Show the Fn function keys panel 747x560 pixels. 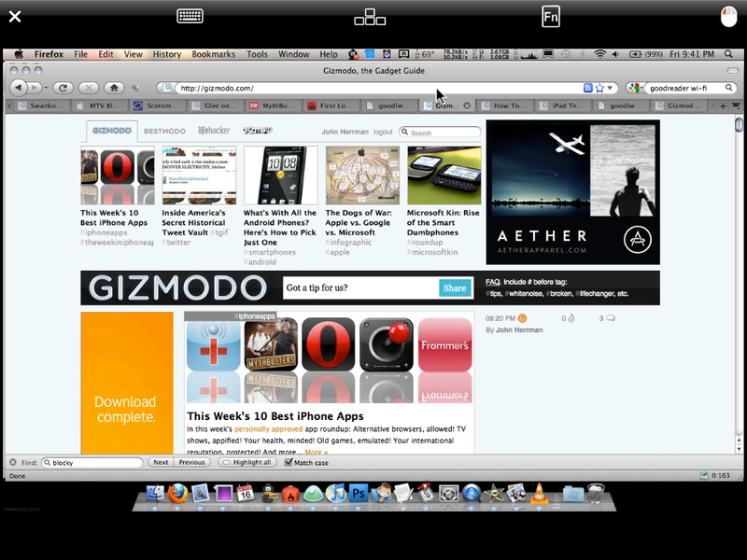point(551,17)
